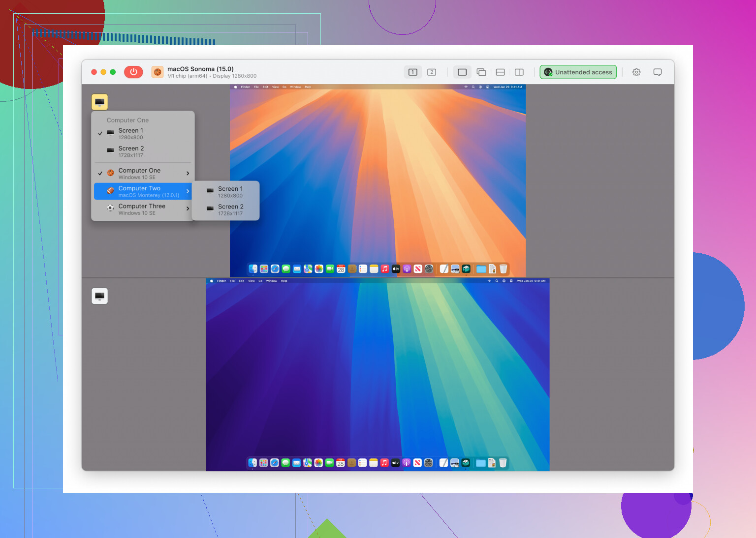
Task: Toggle the Unattended access button
Action: [x=578, y=72]
